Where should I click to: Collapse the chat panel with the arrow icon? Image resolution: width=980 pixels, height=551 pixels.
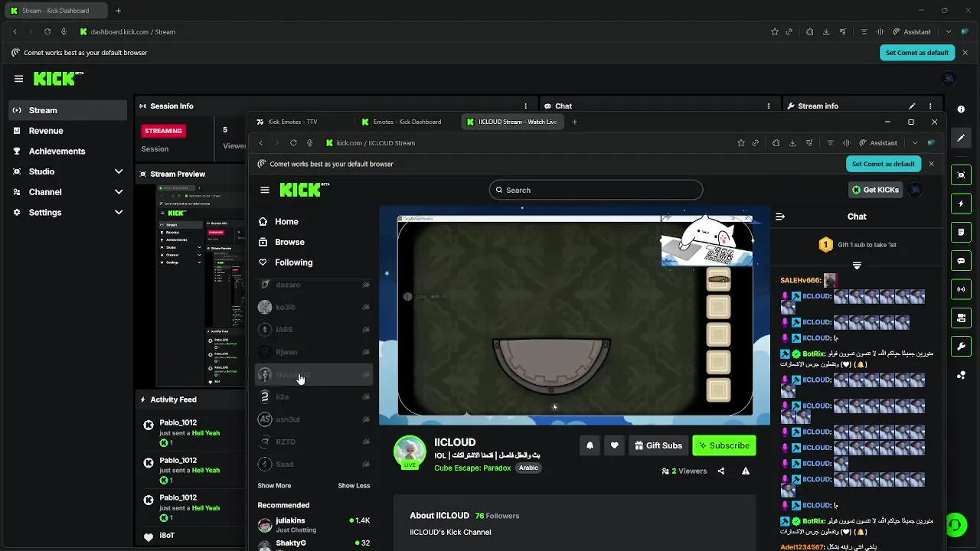[780, 217]
